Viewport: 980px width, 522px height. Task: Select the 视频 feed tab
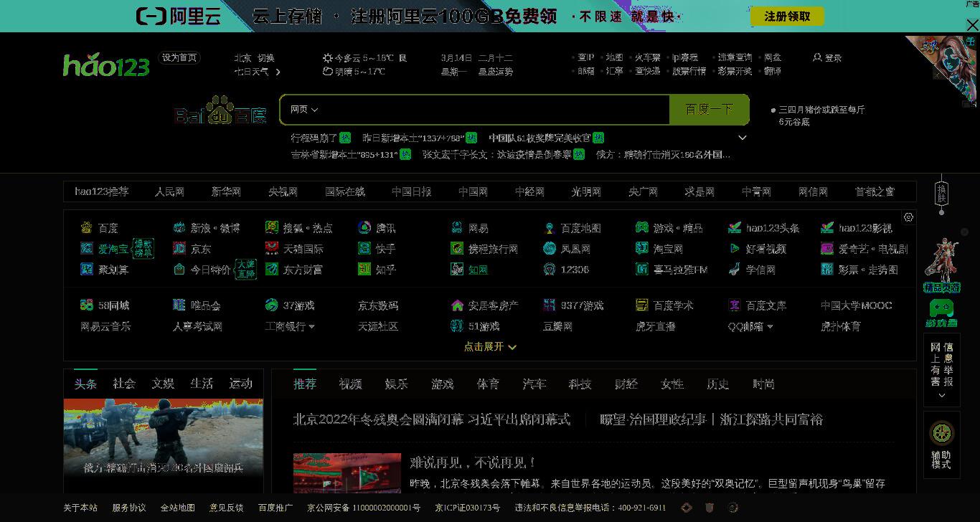coord(350,384)
